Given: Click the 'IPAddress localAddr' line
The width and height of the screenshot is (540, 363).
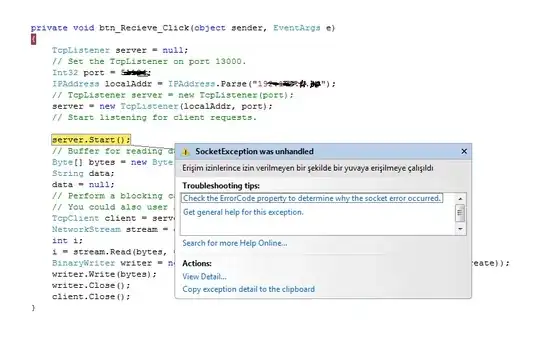Looking at the screenshot, I should click(x=194, y=84).
